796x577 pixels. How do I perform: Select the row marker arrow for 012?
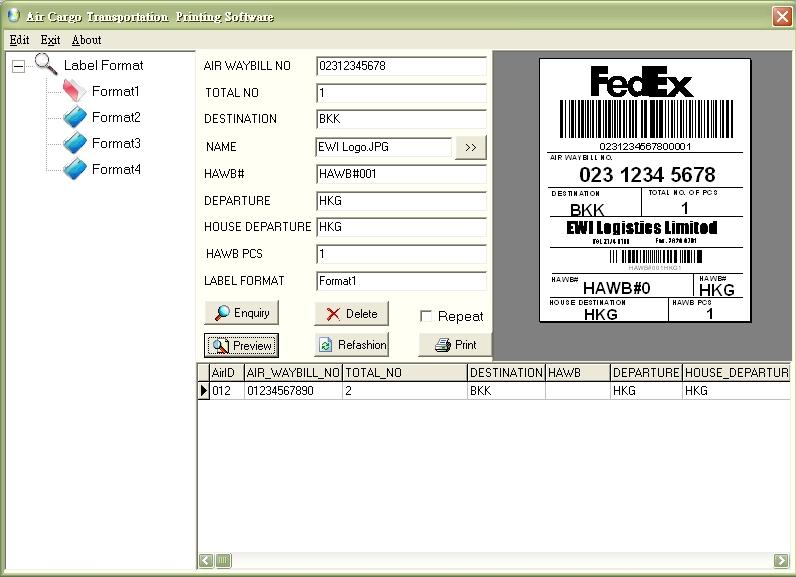(204, 390)
